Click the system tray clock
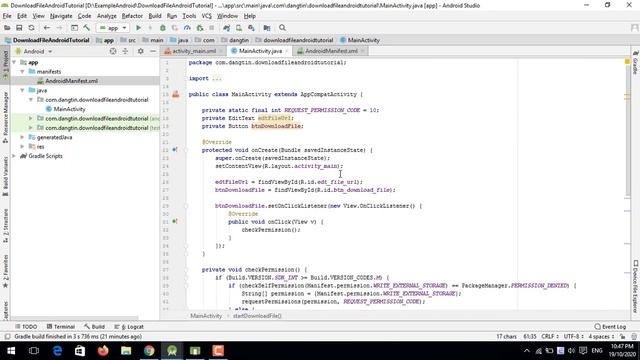Image resolution: width=640 pixels, height=360 pixels. (622, 351)
